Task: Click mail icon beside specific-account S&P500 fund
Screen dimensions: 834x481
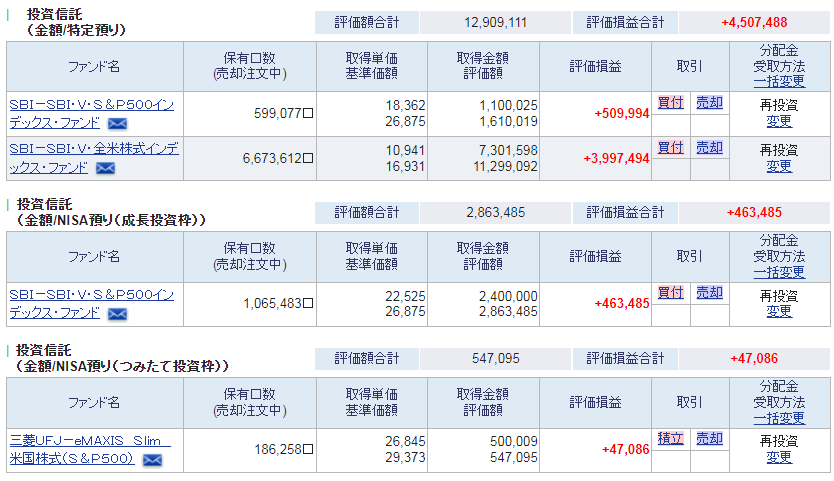Action: click(x=118, y=124)
